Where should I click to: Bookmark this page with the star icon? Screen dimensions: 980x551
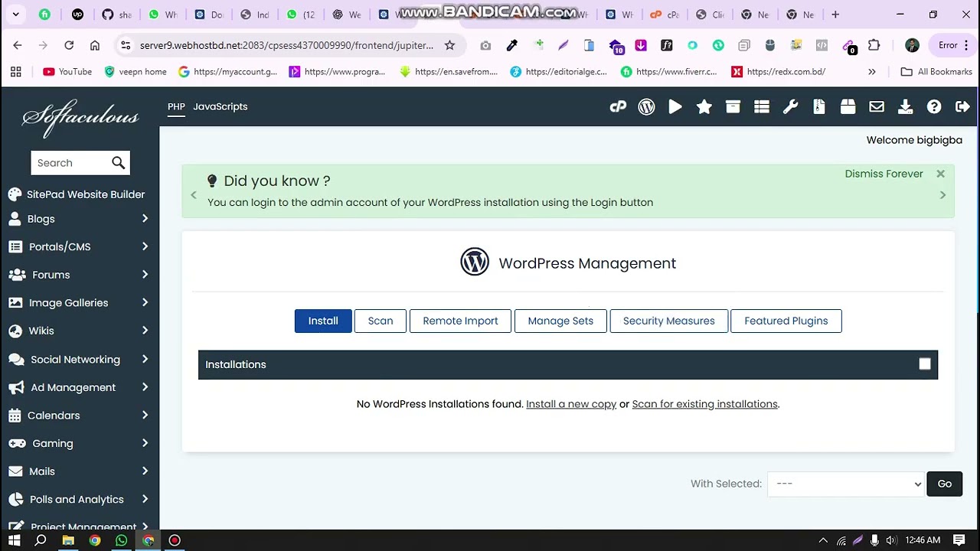tap(450, 45)
